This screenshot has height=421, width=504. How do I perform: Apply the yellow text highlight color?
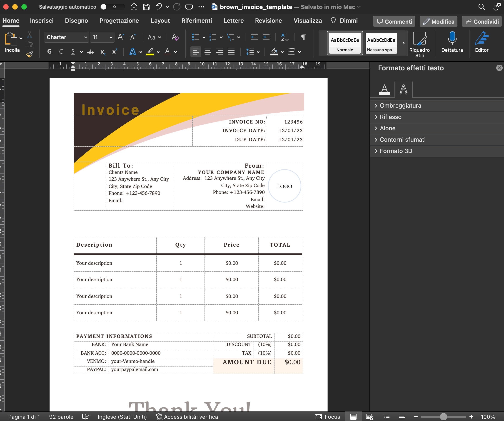[x=150, y=52]
